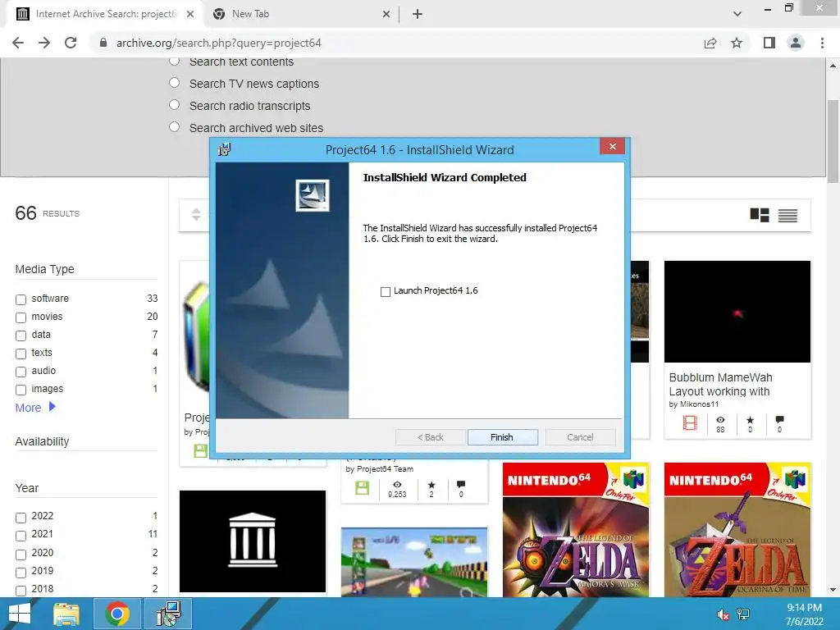Switch to the Internet Archive Search tab

coord(105,14)
